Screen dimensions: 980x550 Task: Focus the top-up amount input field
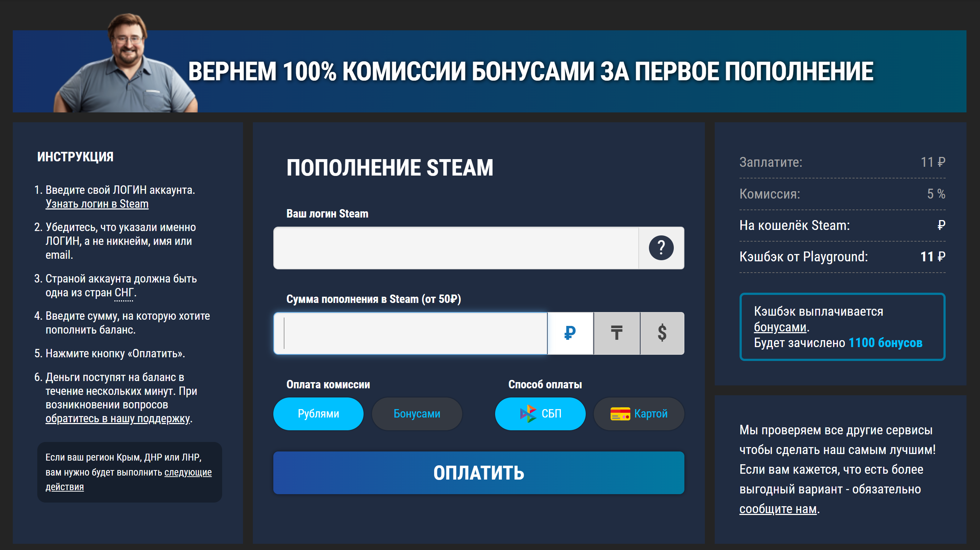tap(411, 333)
